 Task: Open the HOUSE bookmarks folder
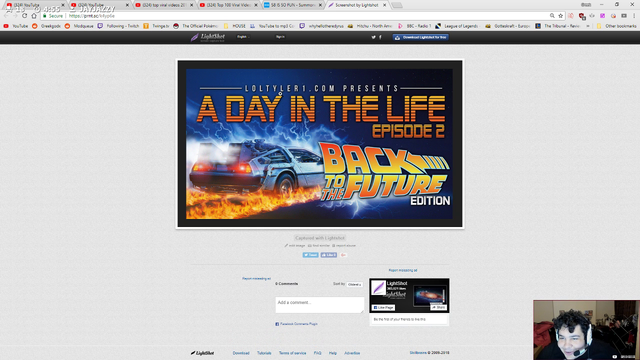[235, 26]
